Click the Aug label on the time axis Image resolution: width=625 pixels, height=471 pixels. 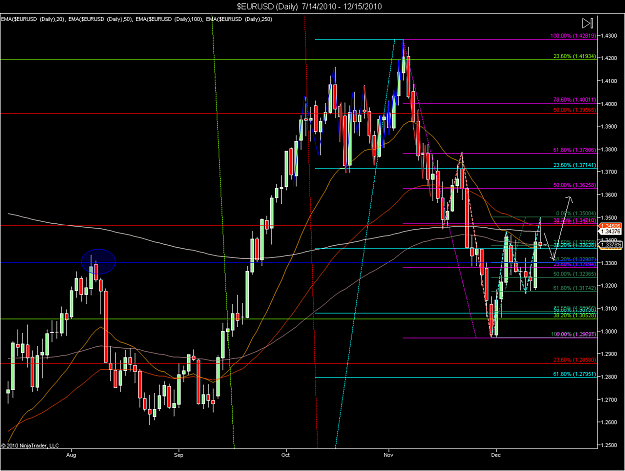click(71, 455)
